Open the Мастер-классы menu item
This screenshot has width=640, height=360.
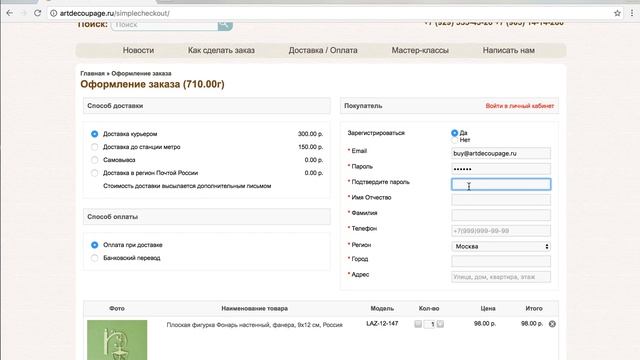pyautogui.click(x=420, y=50)
